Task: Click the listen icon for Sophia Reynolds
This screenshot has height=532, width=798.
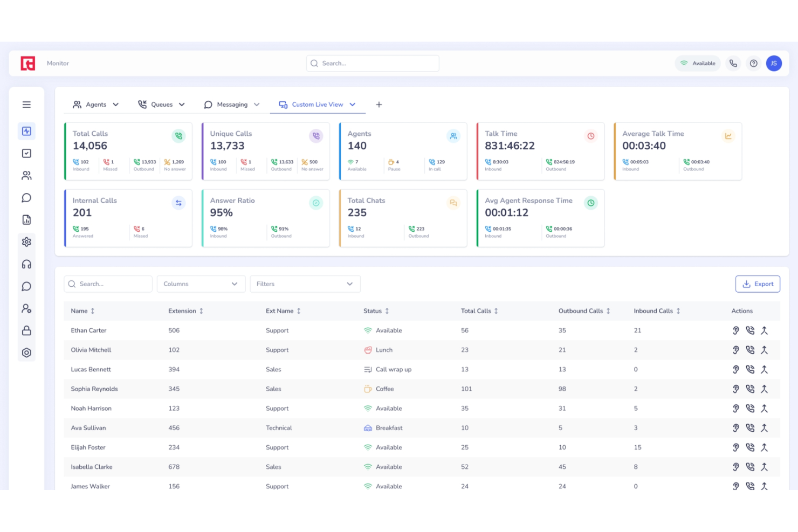Action: pyautogui.click(x=736, y=389)
